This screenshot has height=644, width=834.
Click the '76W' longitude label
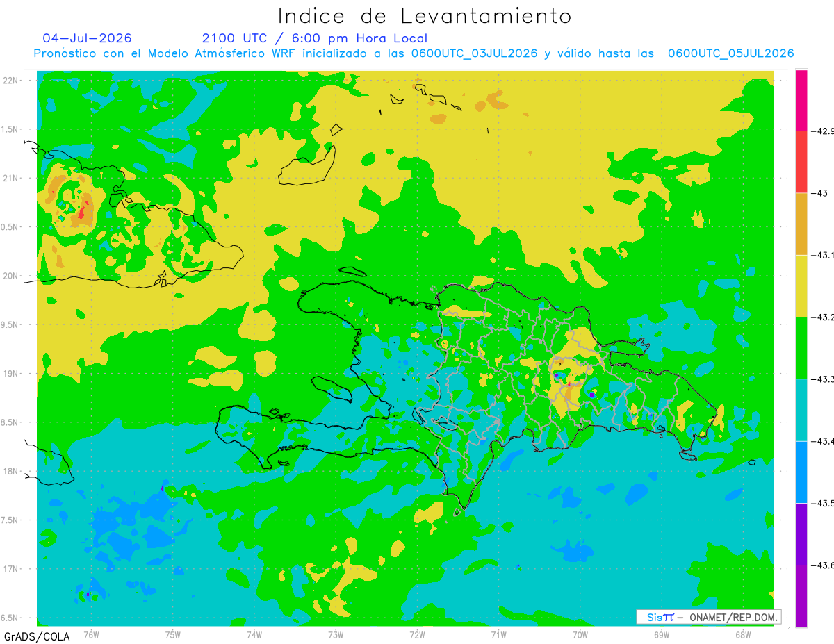(x=91, y=634)
